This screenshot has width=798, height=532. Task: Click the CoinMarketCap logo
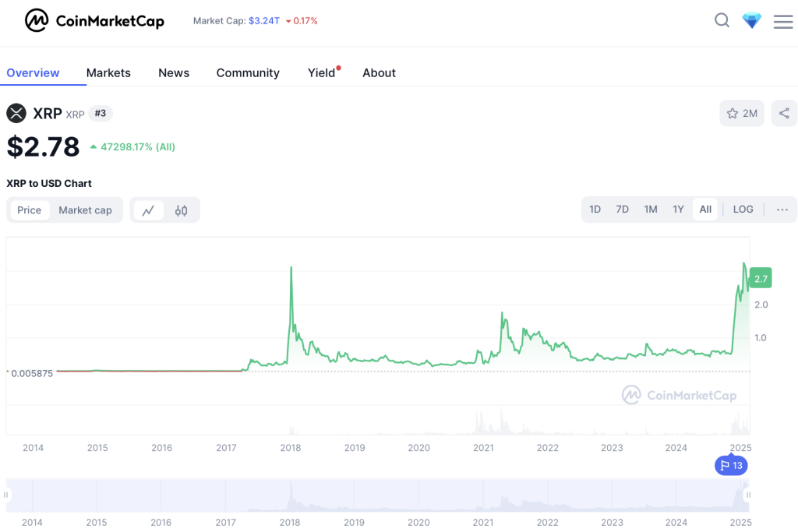coord(94,21)
